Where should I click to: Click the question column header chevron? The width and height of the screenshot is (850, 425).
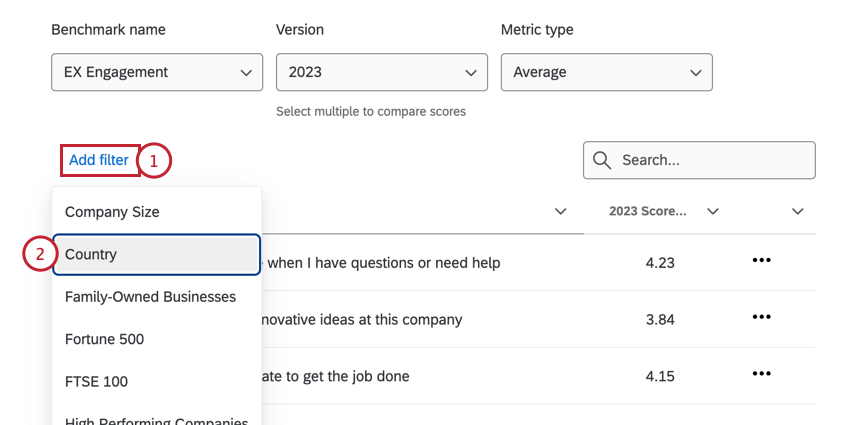[x=561, y=211]
